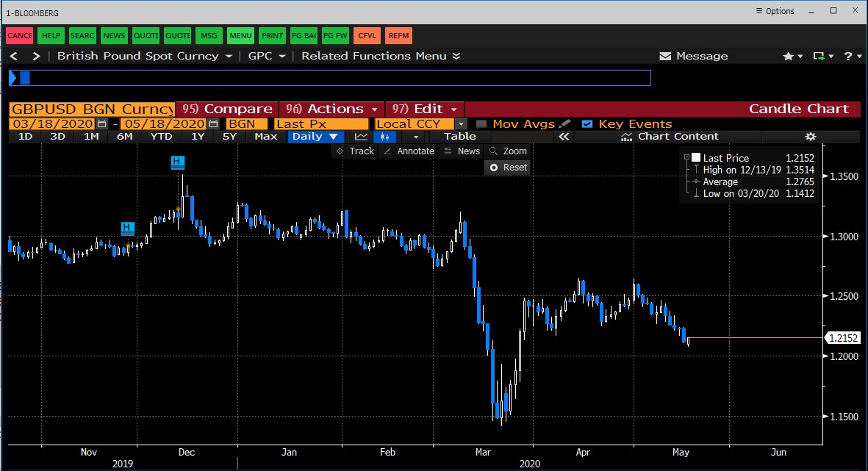The width and height of the screenshot is (868, 471).
Task: Select the Annotate drawing tool
Action: pos(409,151)
